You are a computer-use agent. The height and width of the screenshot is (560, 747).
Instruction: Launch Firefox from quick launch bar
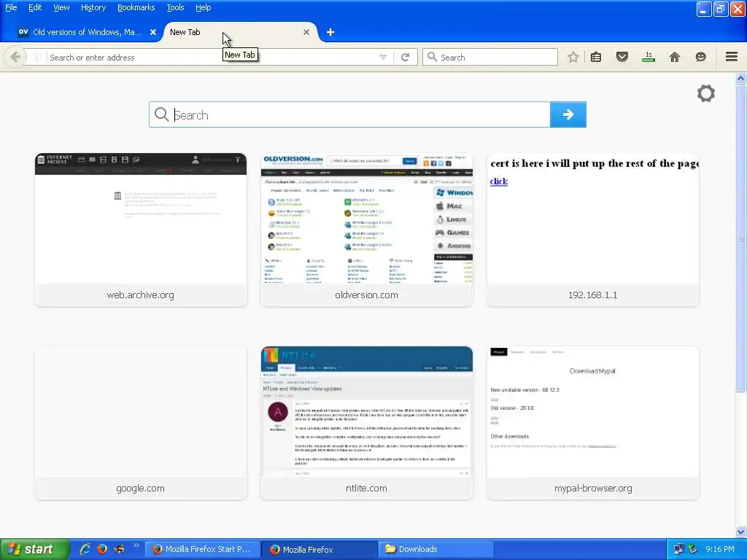coord(102,549)
